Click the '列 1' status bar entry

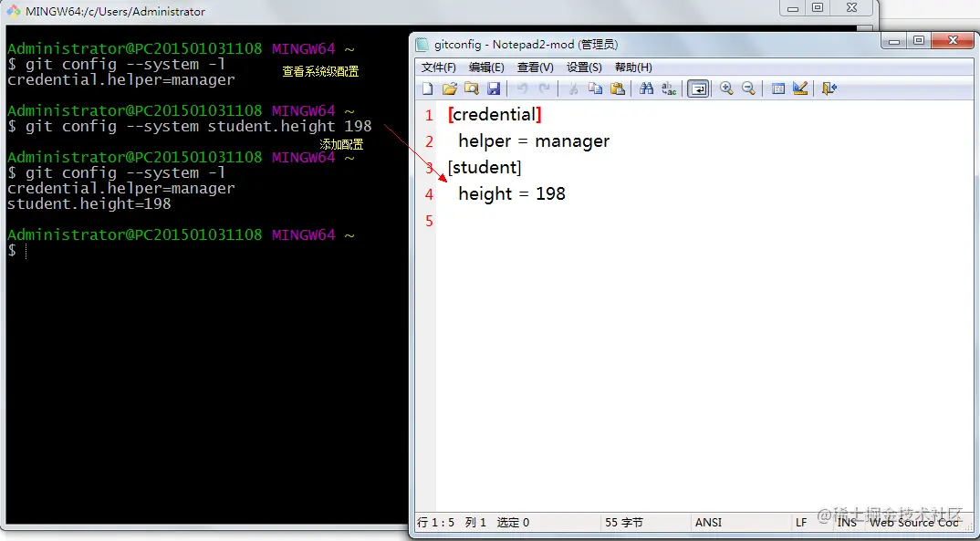475,522
